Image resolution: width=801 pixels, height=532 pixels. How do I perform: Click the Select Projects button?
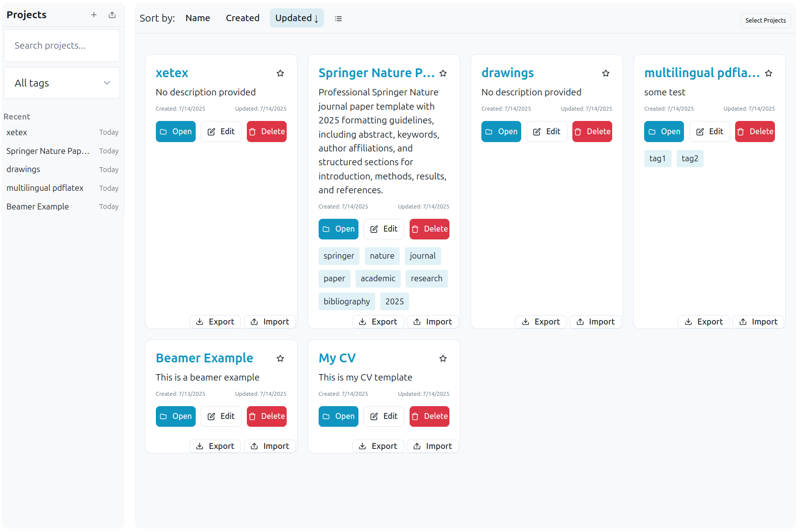click(x=766, y=20)
